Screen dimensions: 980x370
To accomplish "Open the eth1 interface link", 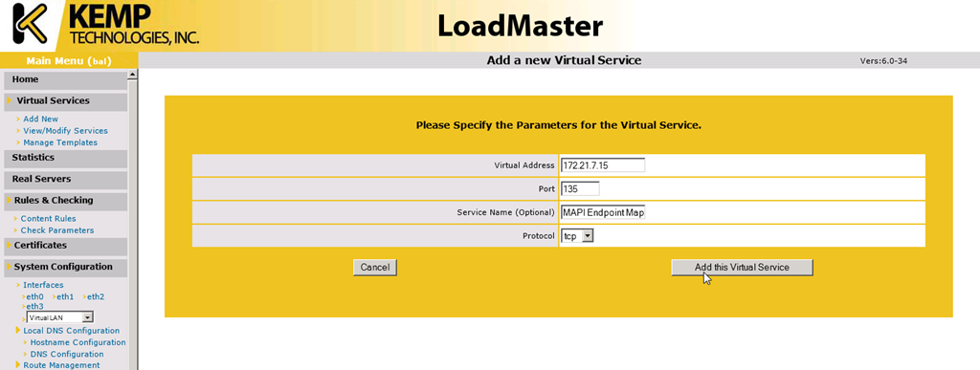I will (x=65, y=297).
